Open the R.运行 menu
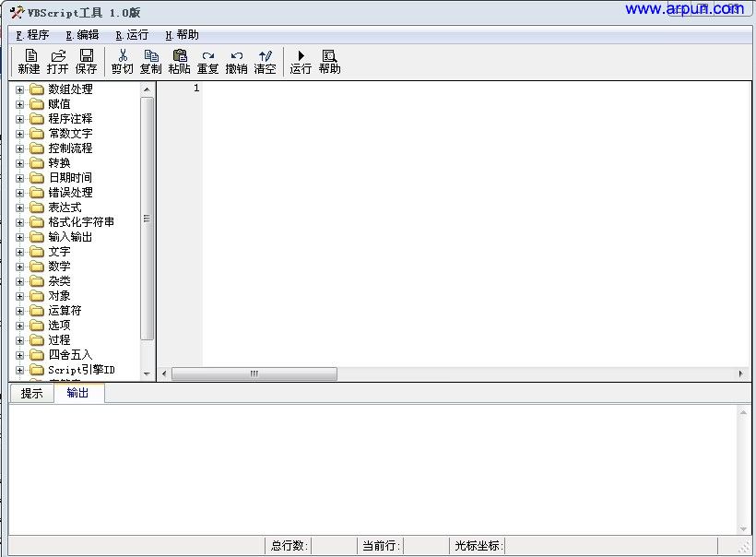 [132, 35]
